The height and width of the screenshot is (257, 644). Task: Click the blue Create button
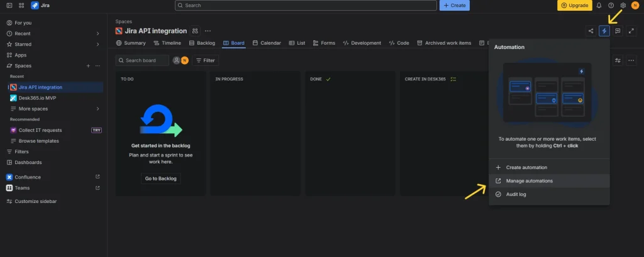[454, 5]
